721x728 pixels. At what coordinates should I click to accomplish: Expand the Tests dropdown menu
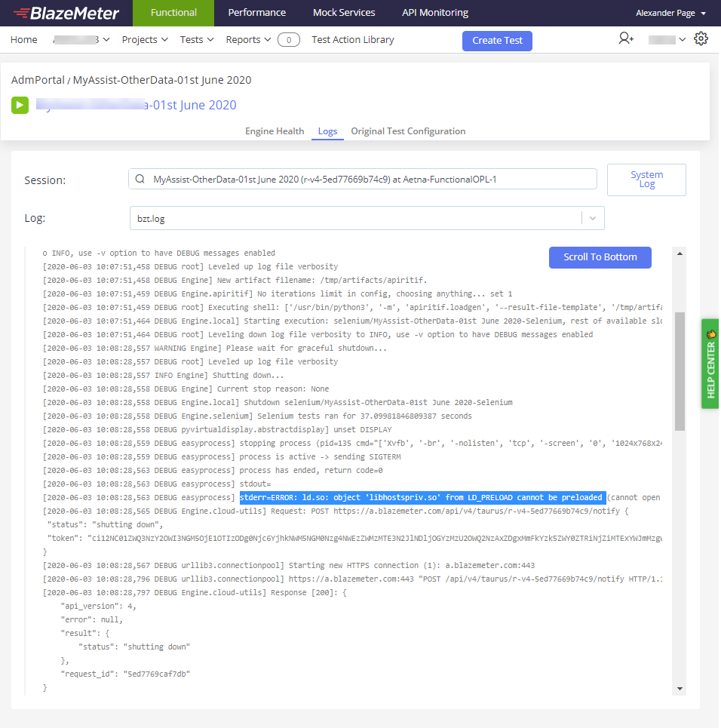197,40
